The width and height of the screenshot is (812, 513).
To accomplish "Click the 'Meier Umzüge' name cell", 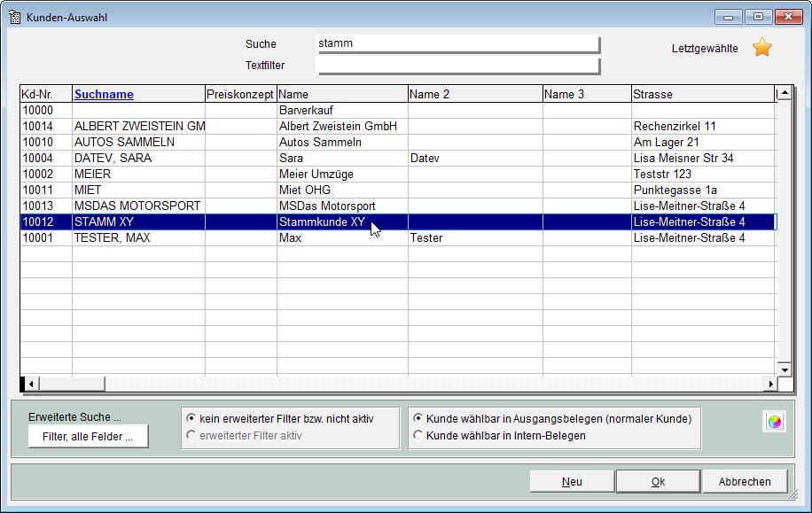I will tap(342, 175).
